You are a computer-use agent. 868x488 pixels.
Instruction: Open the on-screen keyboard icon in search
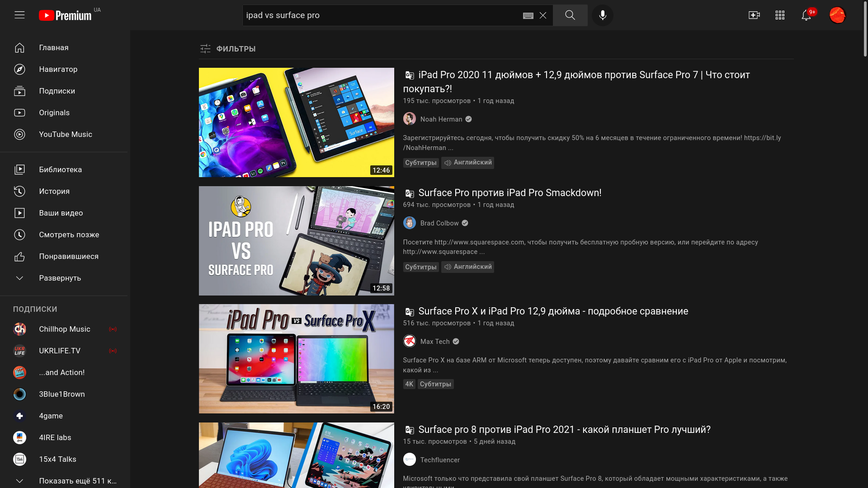click(528, 15)
